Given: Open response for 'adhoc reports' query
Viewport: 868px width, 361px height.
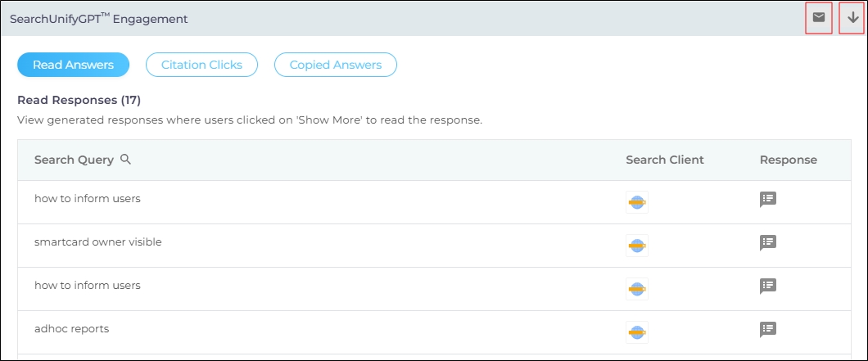Looking at the screenshot, I should pyautogui.click(x=767, y=329).
